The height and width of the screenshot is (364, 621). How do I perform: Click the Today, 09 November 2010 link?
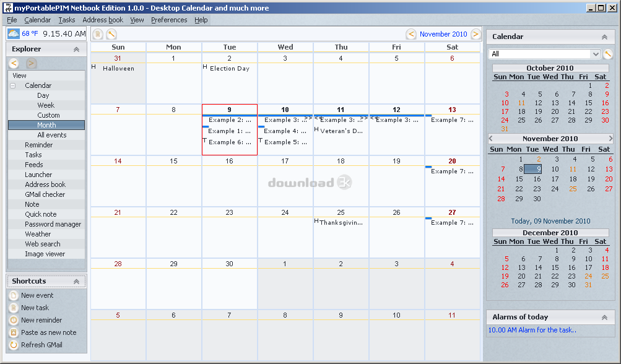pos(550,221)
